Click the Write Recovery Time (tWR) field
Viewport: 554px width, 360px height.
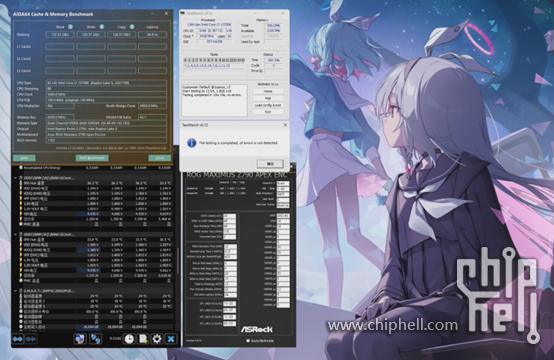point(230,246)
